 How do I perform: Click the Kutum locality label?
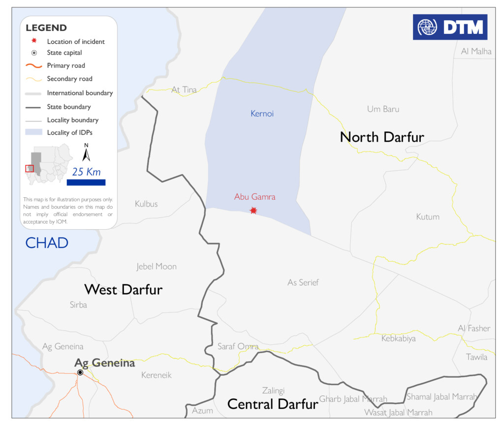[x=427, y=217]
